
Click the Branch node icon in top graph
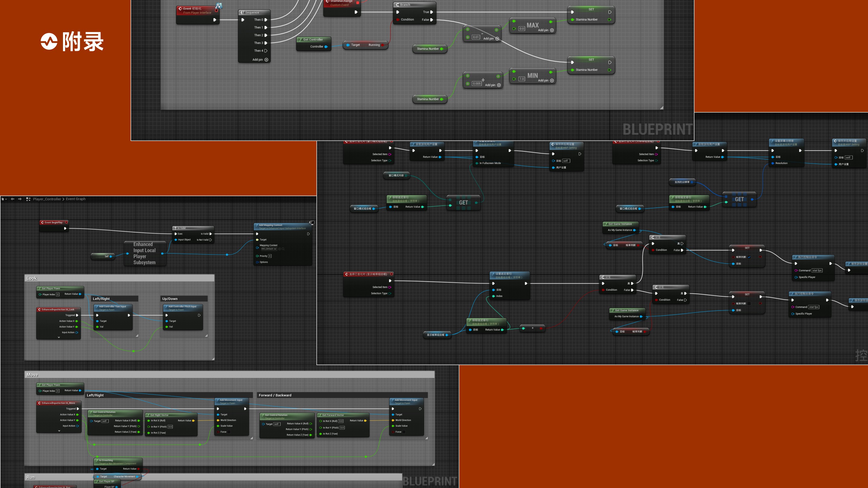tap(397, 5)
